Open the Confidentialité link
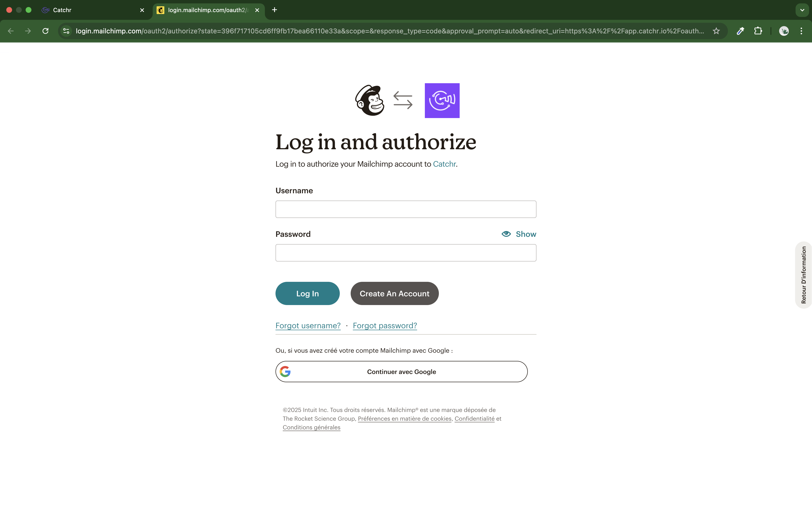This screenshot has width=812, height=508. coord(474,419)
